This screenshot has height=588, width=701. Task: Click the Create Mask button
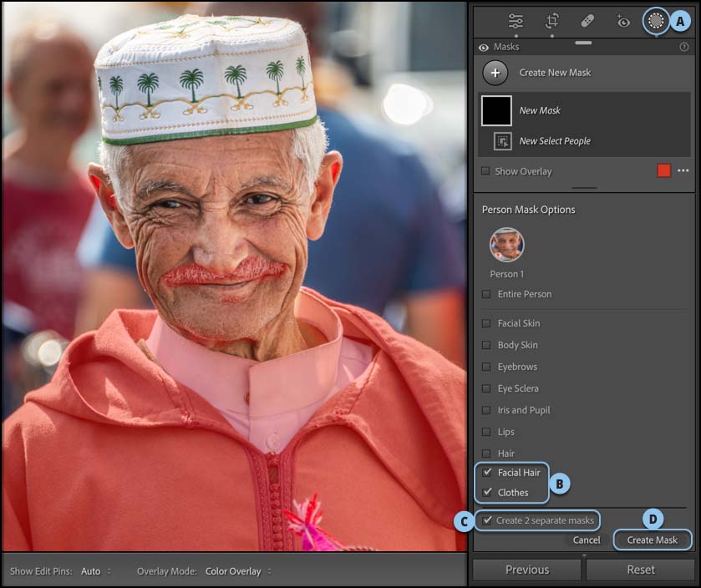pos(652,540)
